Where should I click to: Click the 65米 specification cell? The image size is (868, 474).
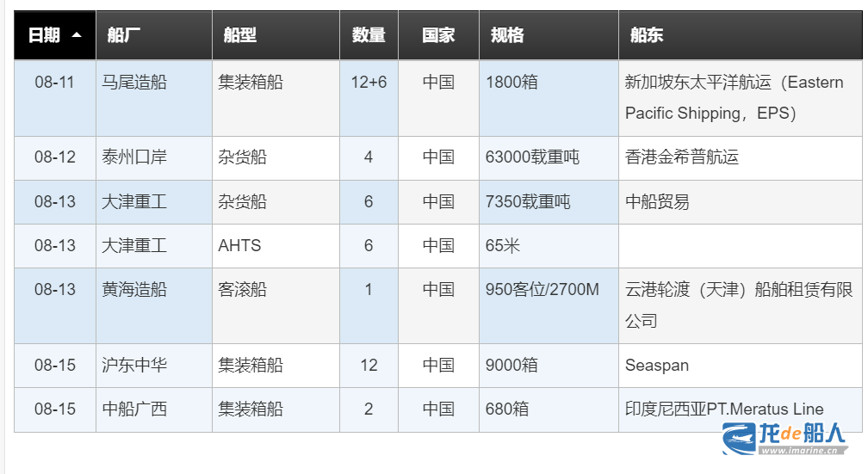549,246
